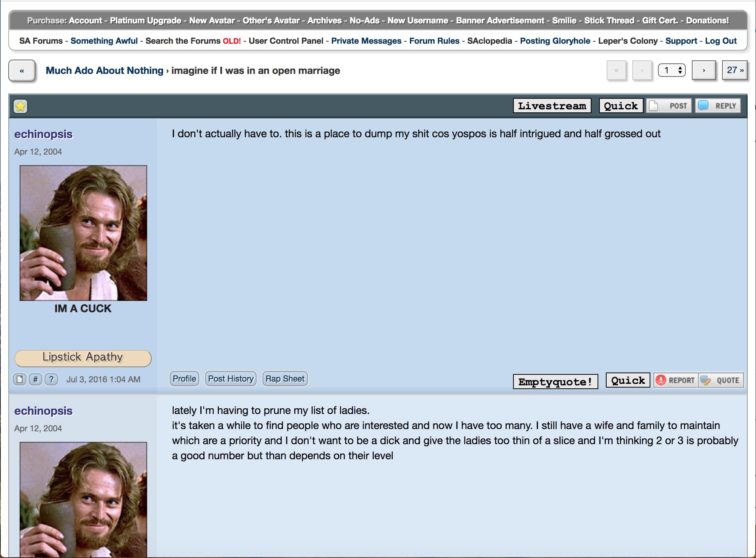This screenshot has width=756, height=558.
Task: Go to the next page with the chevron
Action: [x=703, y=70]
